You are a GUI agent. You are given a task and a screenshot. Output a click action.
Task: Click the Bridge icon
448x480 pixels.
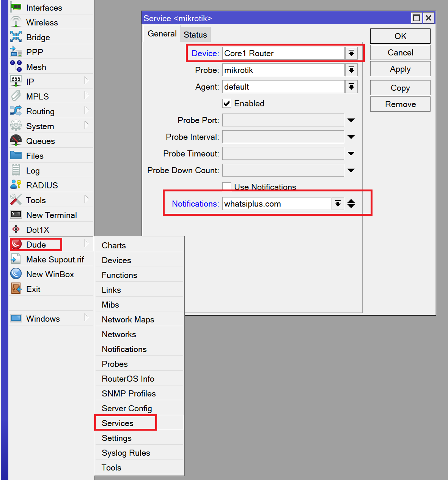[16, 37]
